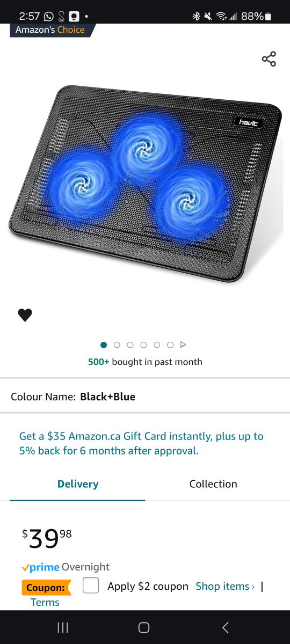Open the coupon Terms link
Viewport: 290px width, 644px height.
pos(45,602)
